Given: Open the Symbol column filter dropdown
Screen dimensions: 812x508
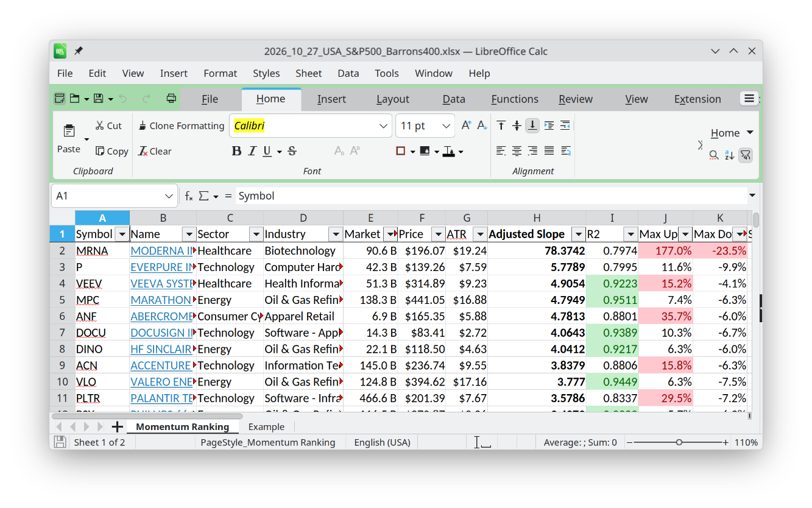Looking at the screenshot, I should click(x=122, y=234).
